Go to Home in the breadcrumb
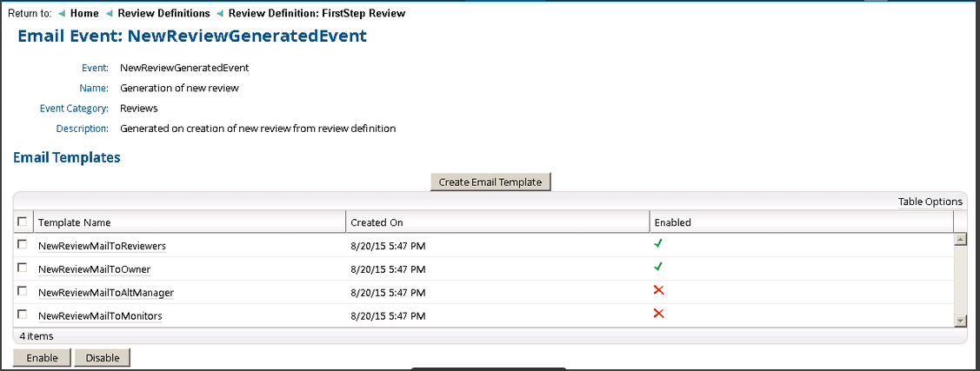The height and width of the screenshot is (371, 980). 84,14
